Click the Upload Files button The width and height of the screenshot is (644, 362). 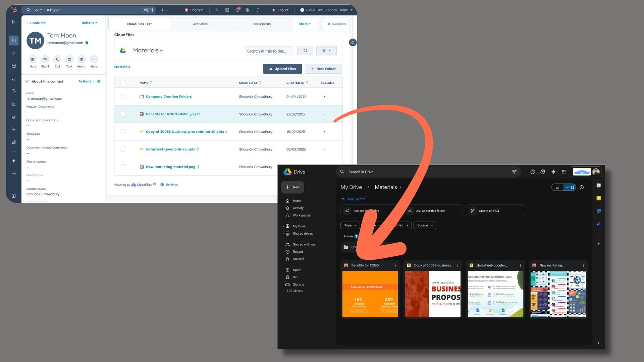click(x=282, y=69)
